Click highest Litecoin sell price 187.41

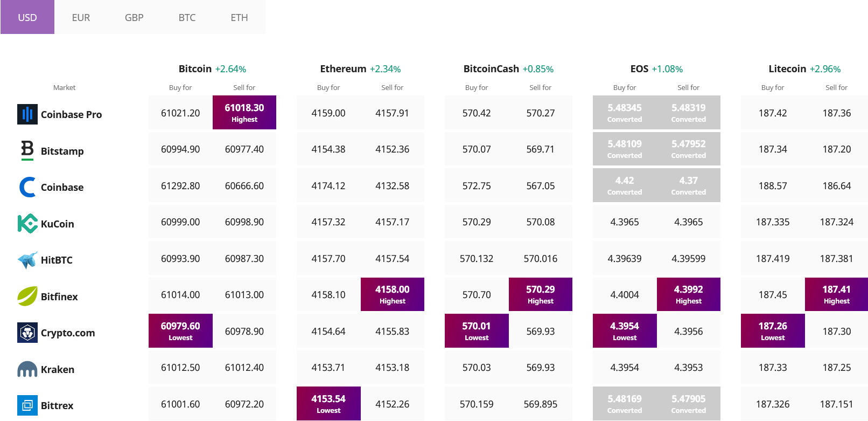[837, 294]
